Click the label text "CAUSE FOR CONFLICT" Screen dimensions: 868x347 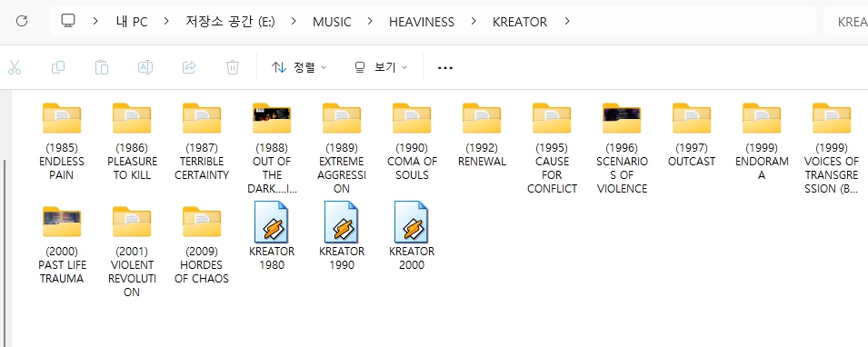click(x=552, y=175)
